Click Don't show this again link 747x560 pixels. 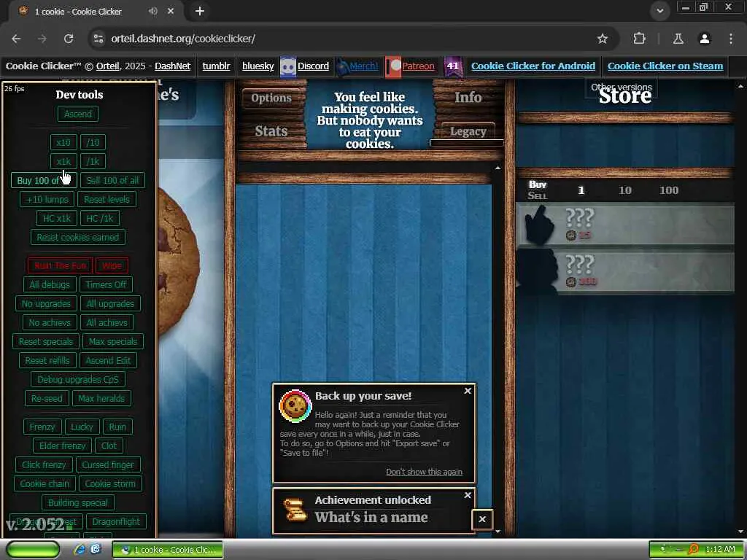424,472
